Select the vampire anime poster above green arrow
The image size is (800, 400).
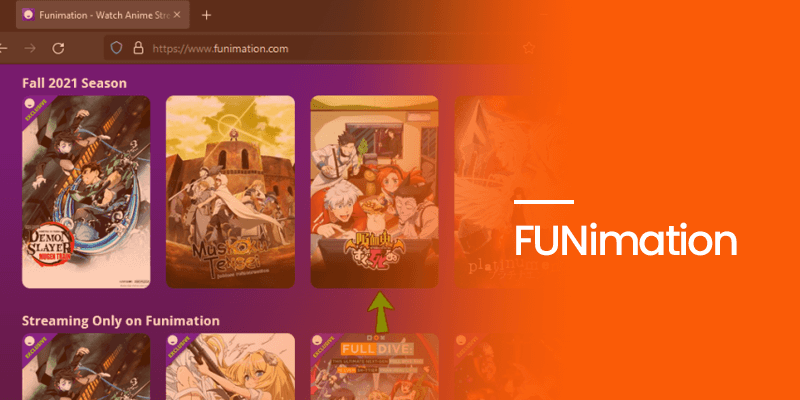374,192
